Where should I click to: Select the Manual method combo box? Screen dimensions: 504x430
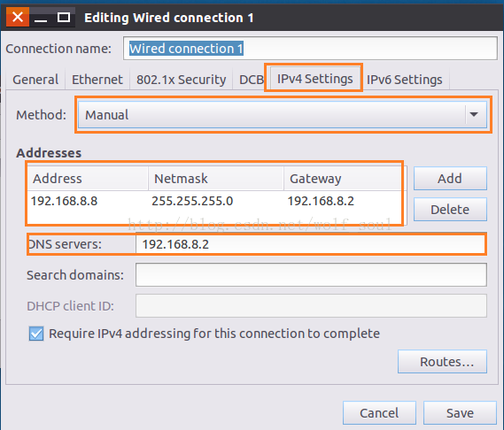283,115
